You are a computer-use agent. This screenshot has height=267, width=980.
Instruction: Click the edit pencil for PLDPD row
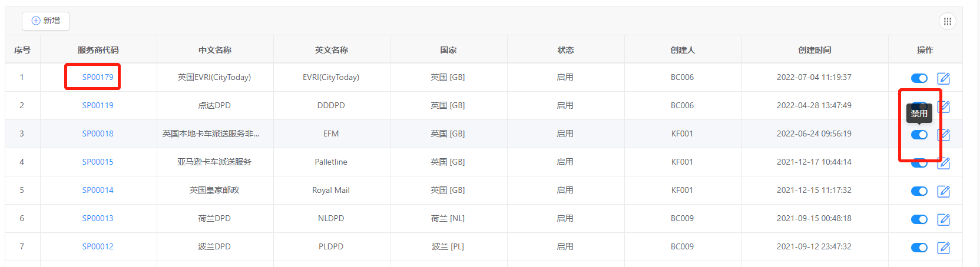click(943, 248)
